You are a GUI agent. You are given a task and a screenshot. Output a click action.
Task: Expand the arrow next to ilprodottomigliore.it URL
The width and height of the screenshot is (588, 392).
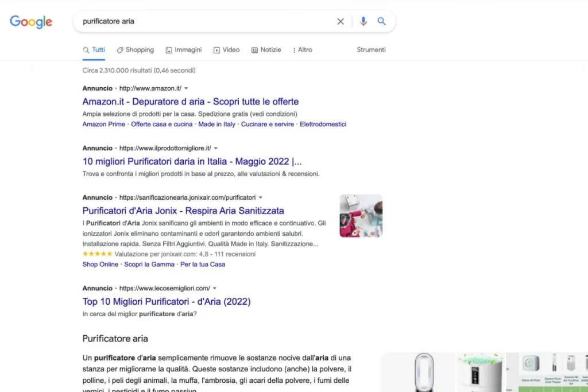[x=216, y=149]
